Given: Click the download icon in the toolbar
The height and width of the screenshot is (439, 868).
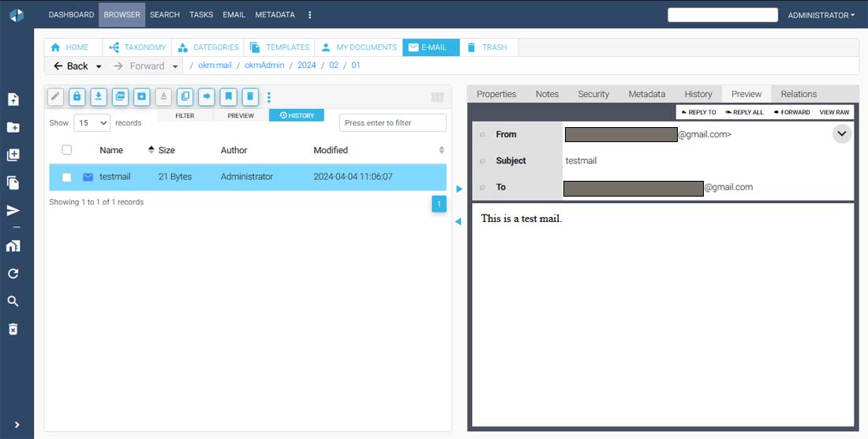Looking at the screenshot, I should click(99, 96).
